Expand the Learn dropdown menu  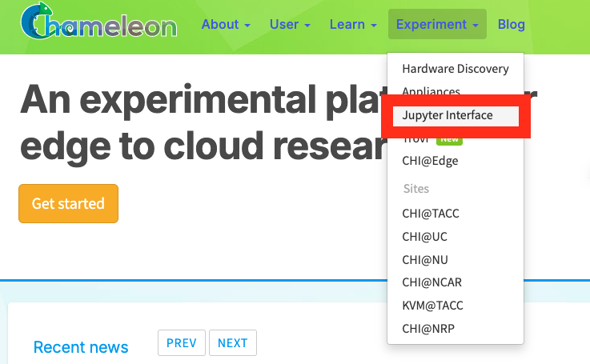[353, 25]
